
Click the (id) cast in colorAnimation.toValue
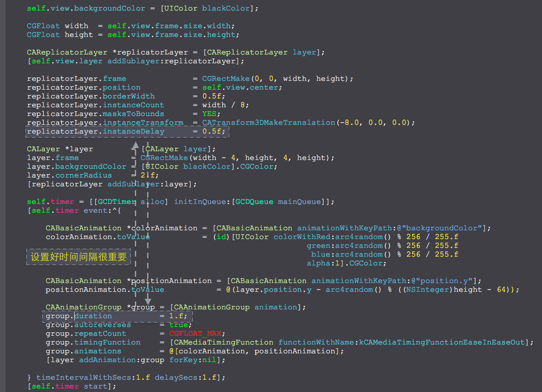(221, 237)
